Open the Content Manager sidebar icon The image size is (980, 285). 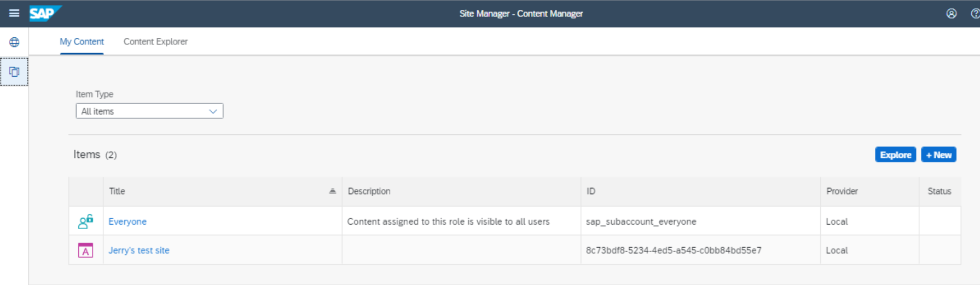click(x=14, y=72)
